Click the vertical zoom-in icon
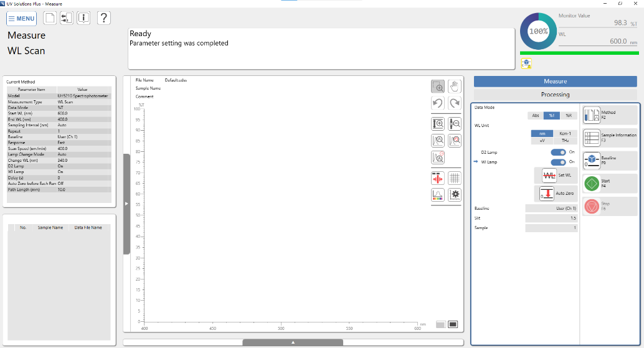 (438, 123)
